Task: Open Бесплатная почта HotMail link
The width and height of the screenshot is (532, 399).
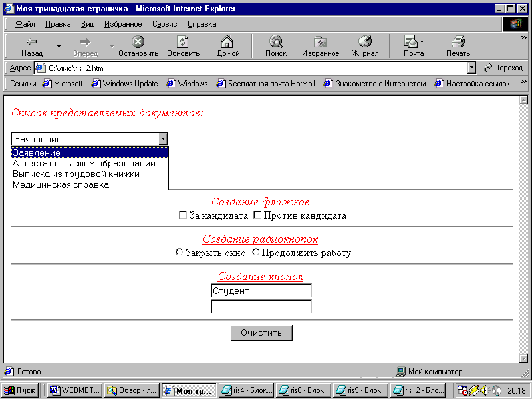Action: (x=265, y=84)
